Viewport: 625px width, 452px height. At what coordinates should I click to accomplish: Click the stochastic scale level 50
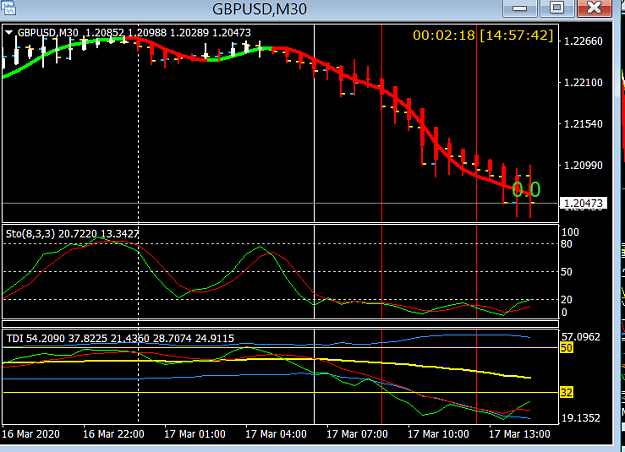[566, 272]
